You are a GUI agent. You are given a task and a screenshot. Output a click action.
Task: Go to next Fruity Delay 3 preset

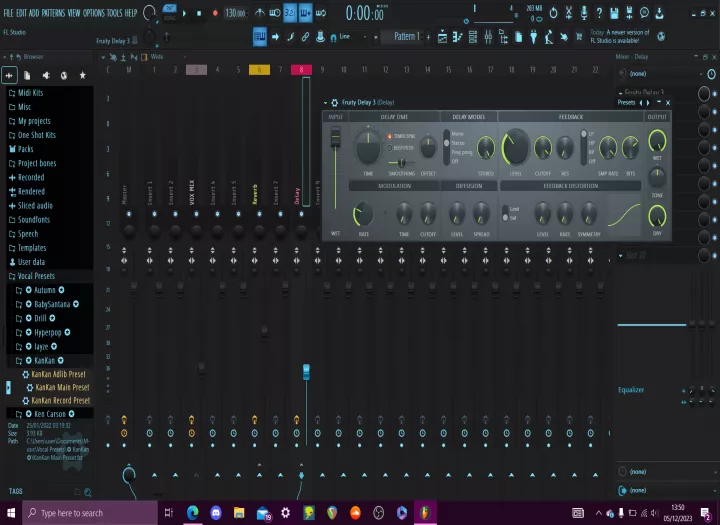(x=648, y=103)
